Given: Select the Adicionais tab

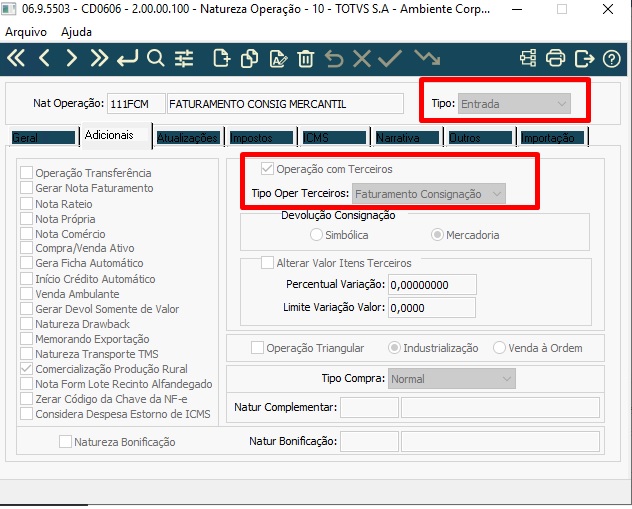Looking at the screenshot, I should point(116,135).
